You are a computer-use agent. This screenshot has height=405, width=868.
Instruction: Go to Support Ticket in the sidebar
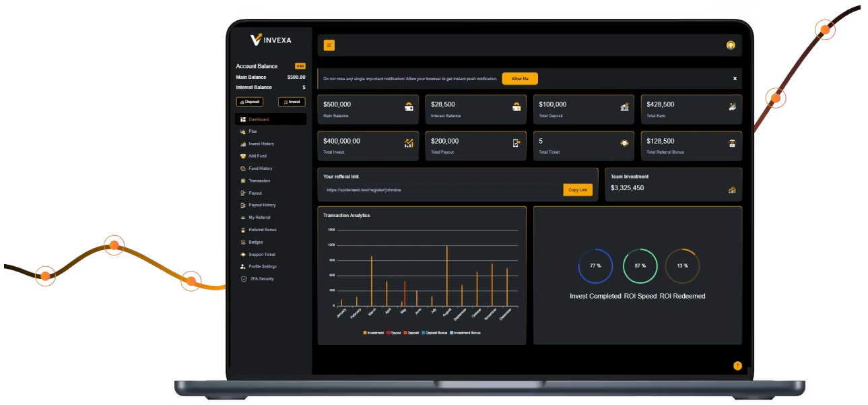pos(261,255)
